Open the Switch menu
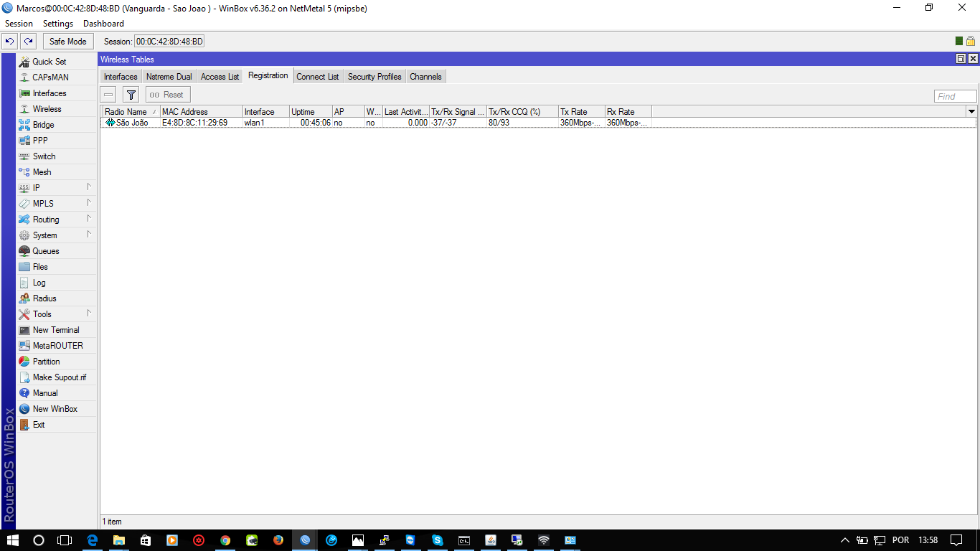 pos(56,156)
